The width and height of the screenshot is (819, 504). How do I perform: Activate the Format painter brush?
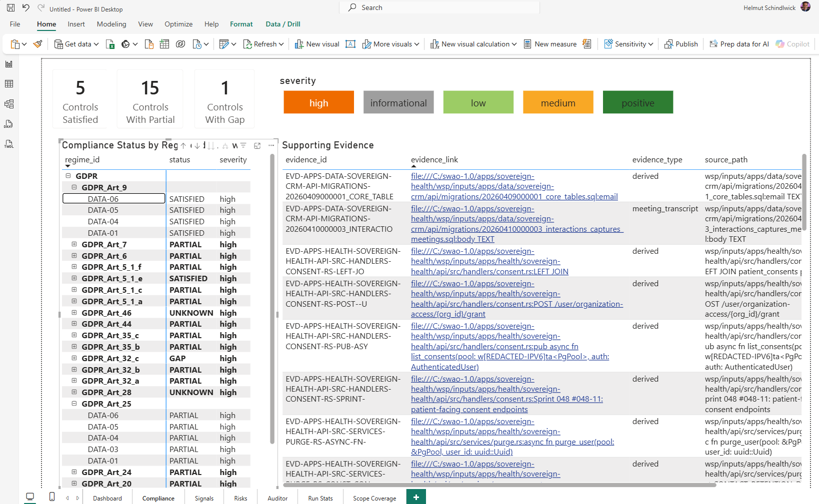[37, 44]
